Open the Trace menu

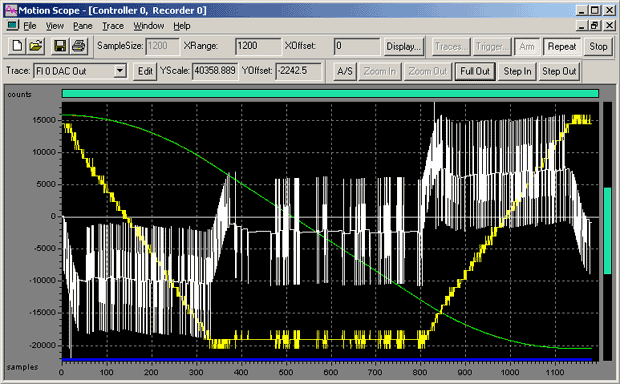click(113, 26)
